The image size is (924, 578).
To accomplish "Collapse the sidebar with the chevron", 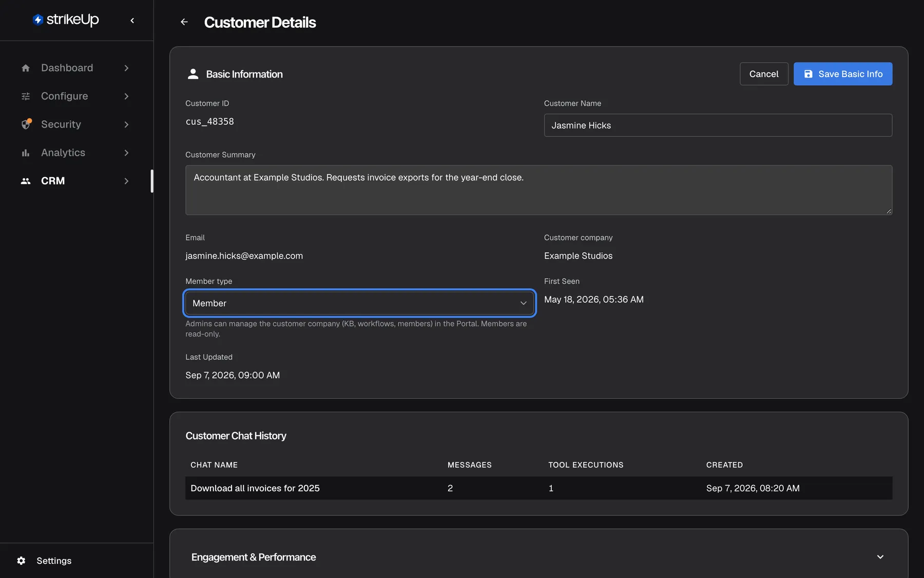I will pyautogui.click(x=132, y=21).
